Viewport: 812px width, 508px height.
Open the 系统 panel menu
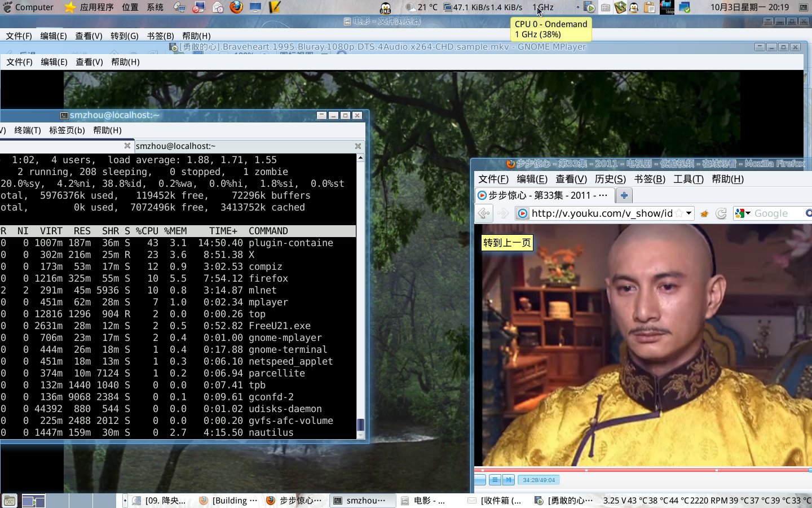(155, 7)
